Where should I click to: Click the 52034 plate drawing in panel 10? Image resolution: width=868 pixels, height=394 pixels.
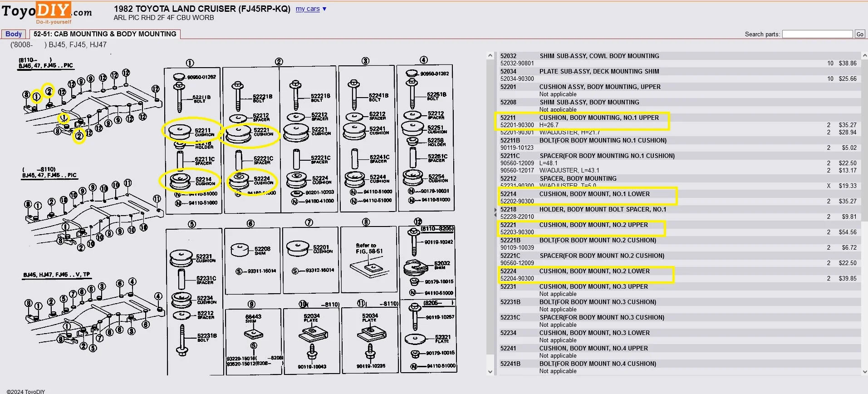coord(313,335)
